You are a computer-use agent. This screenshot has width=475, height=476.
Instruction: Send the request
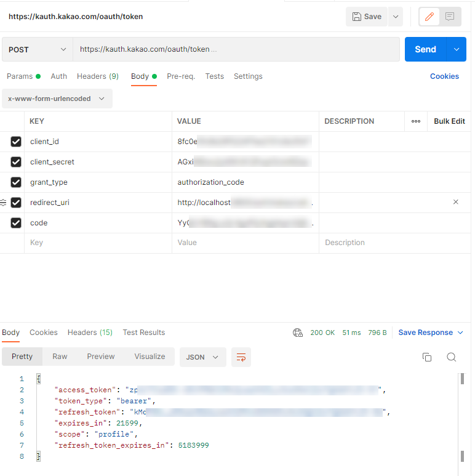(425, 49)
